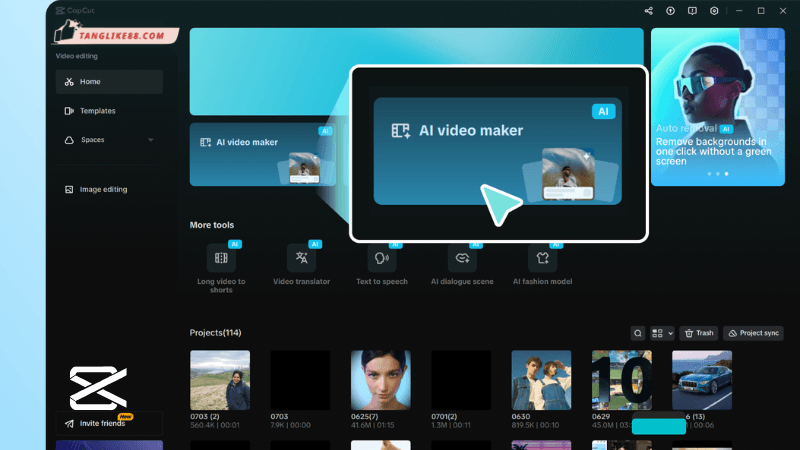
Task: Open the Text to speech tool
Action: [381, 259]
